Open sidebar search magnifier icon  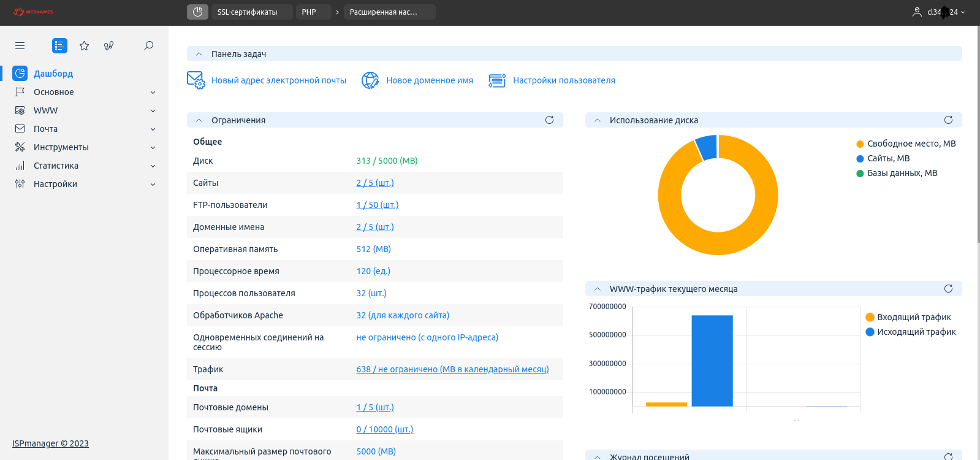148,46
